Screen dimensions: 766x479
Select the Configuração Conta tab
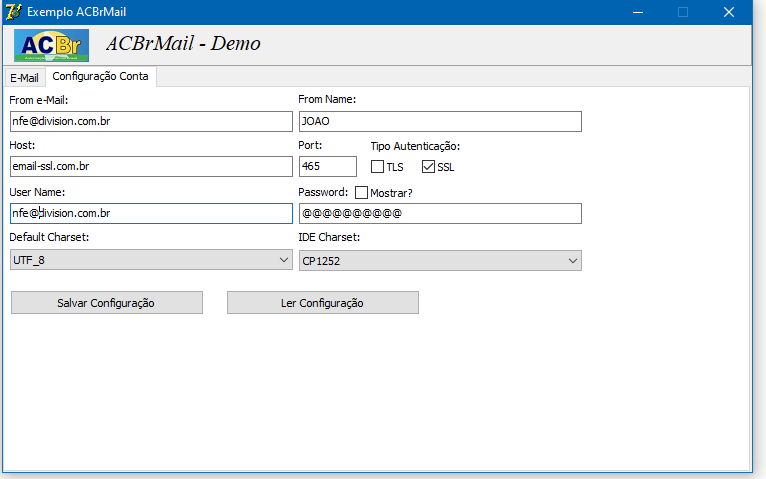tap(101, 76)
